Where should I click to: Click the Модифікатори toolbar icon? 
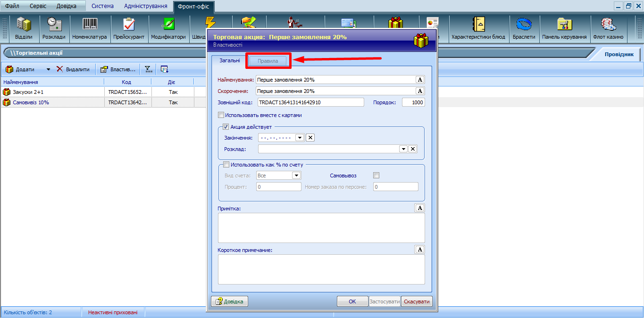(168, 28)
